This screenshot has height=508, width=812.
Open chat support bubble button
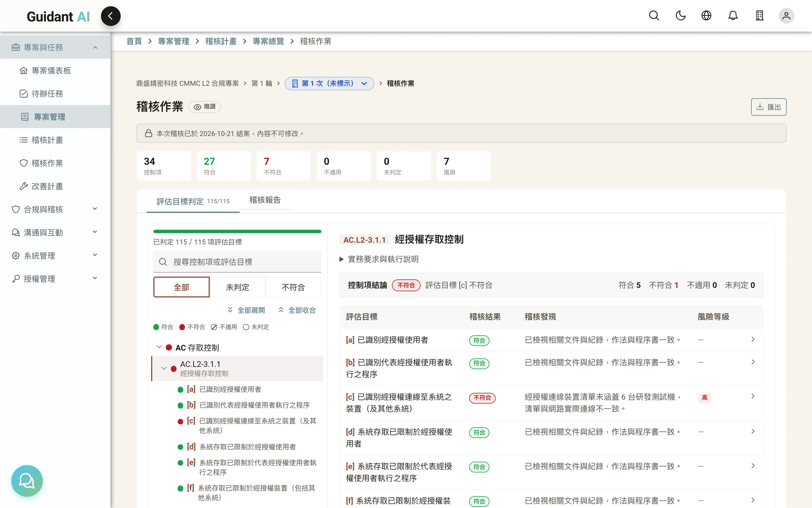pos(27,480)
